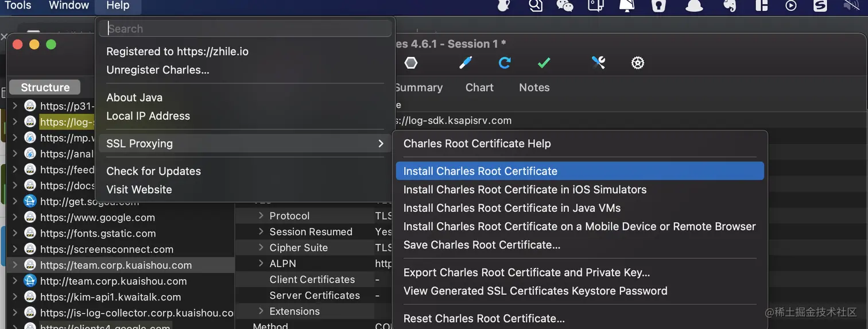Image resolution: width=868 pixels, height=329 pixels.
Task: Click the magnifier document menu bar icon
Action: (536, 6)
